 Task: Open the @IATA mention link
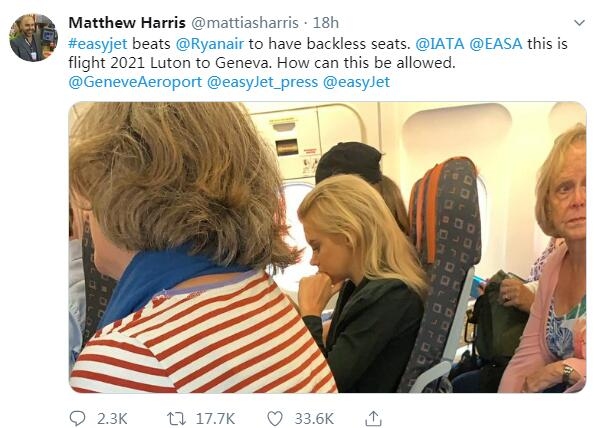(x=440, y=44)
